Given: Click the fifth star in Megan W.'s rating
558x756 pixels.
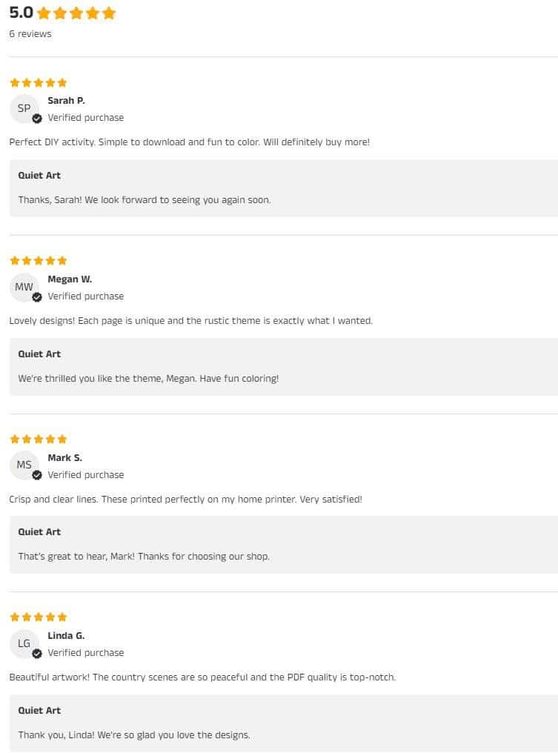Looking at the screenshot, I should click(62, 260).
